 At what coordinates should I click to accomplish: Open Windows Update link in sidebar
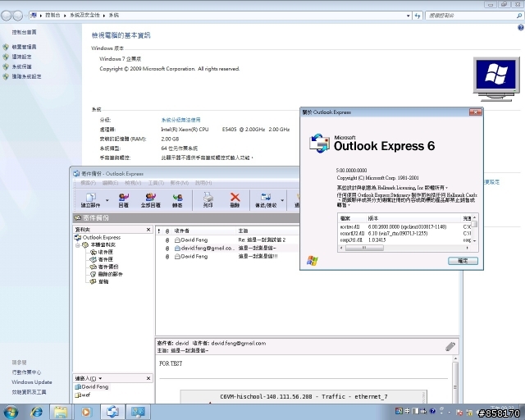click(x=32, y=382)
